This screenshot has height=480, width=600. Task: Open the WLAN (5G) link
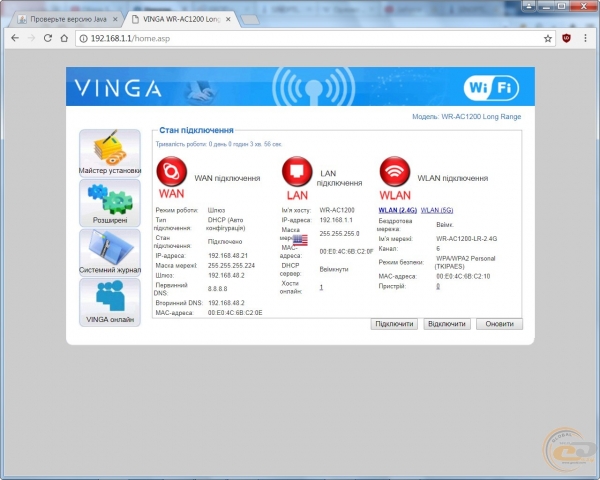(437, 210)
